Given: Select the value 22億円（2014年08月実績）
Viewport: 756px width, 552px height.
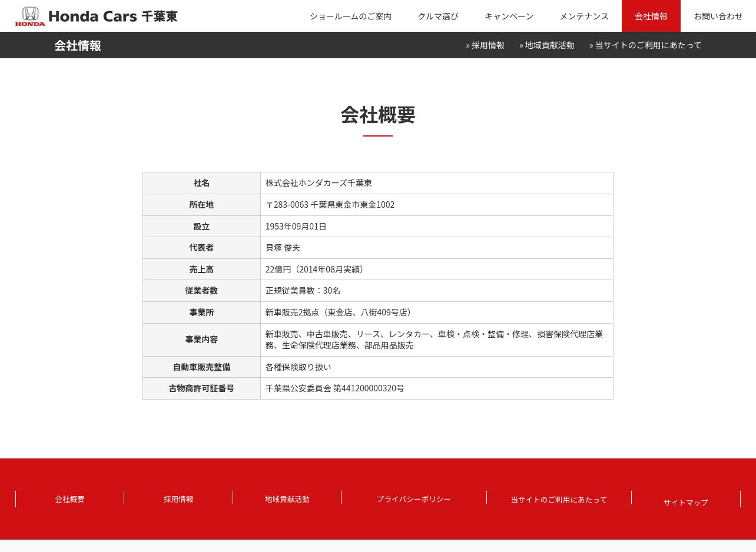Looking at the screenshot, I should pos(316,270).
